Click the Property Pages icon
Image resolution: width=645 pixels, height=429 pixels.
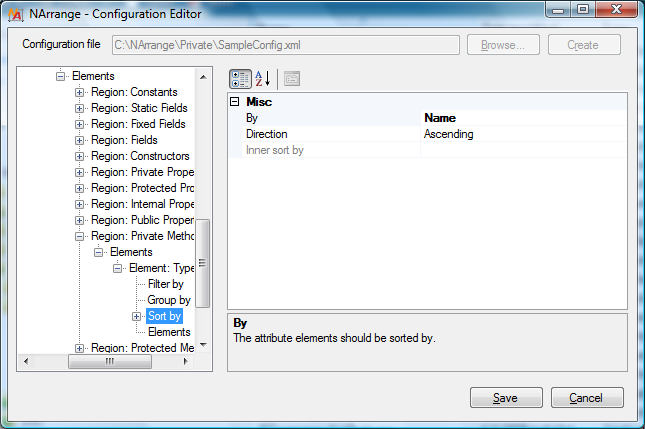click(x=291, y=79)
